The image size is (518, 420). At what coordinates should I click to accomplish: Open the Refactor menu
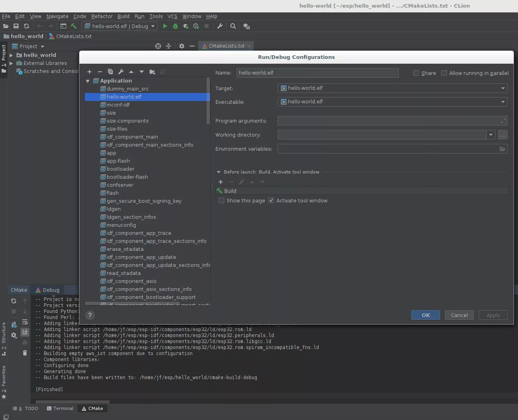pos(102,16)
